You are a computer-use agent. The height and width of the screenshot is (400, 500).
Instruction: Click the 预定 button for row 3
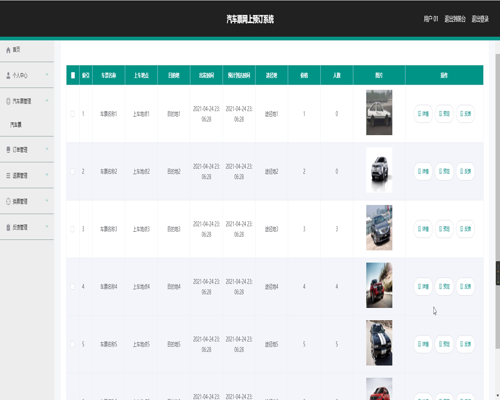444,229
